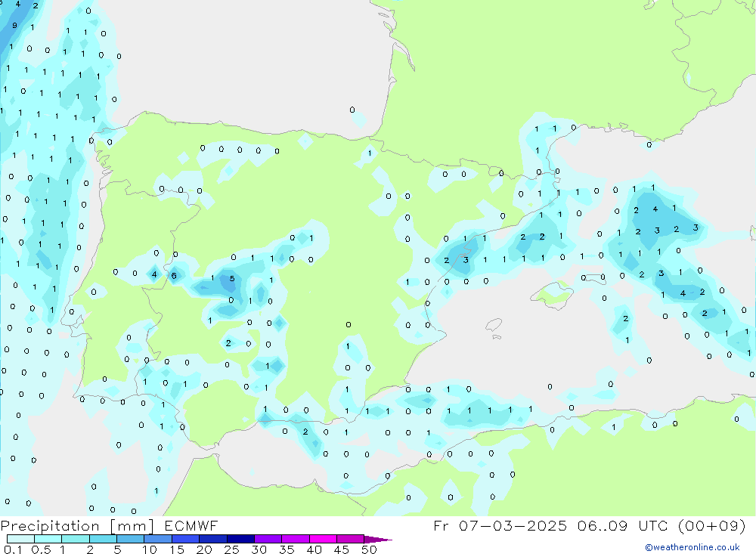Viewport: 756px width, 554px height.
Task: Click the '10' legend scale label
Action: click(150, 549)
